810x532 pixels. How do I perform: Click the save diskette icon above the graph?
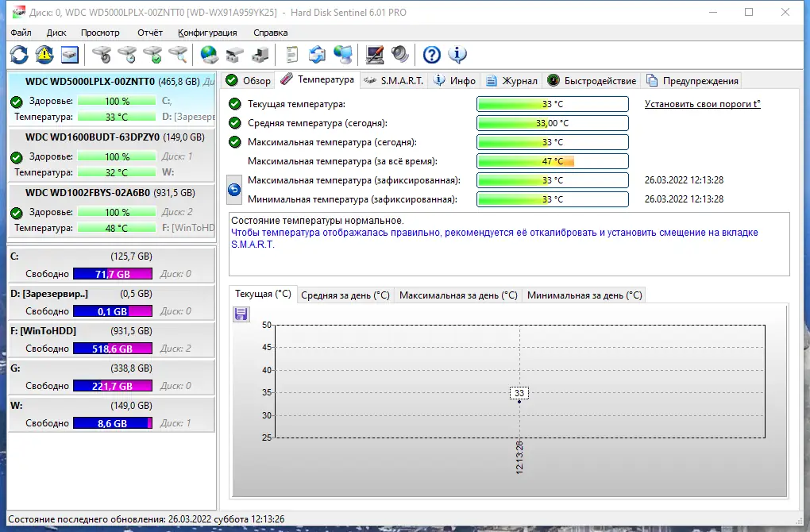(x=241, y=314)
